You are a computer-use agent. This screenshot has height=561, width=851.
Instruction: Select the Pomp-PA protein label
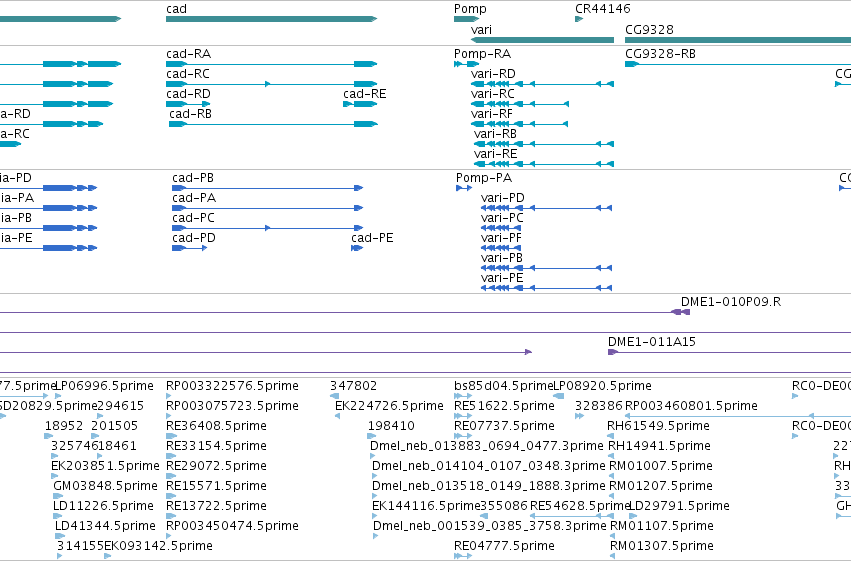pyautogui.click(x=484, y=178)
